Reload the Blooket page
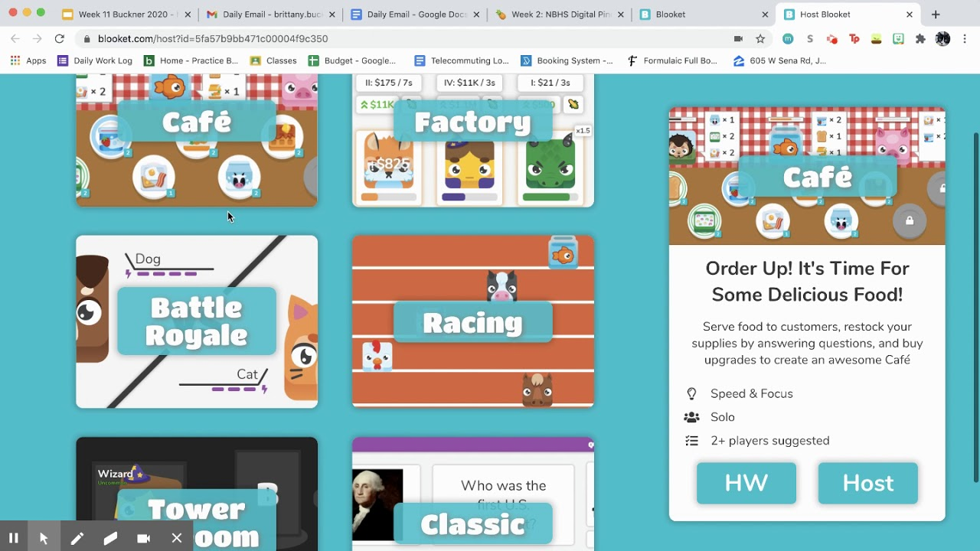The height and width of the screenshot is (551, 980). point(60,38)
